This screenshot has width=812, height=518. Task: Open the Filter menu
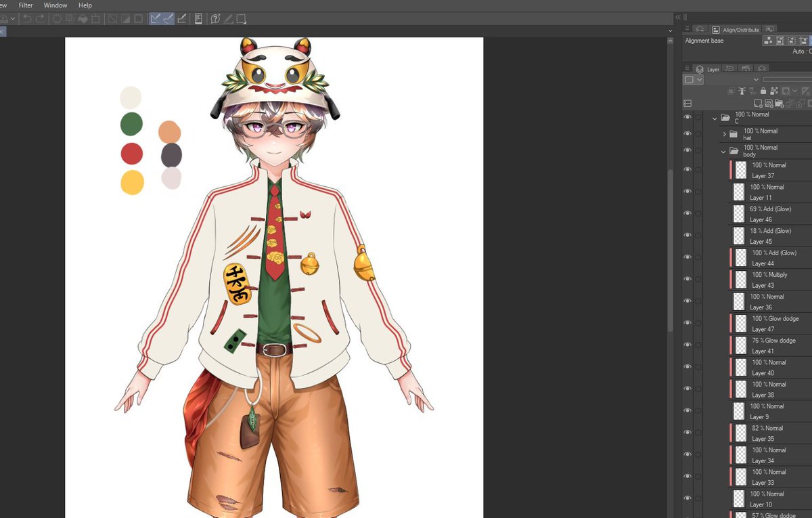click(x=26, y=5)
